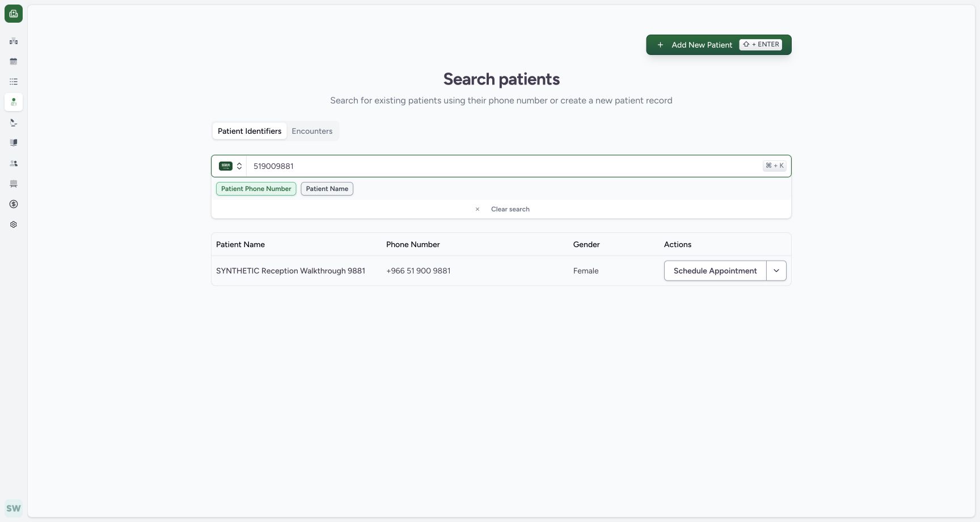Screen dimensions: 980x522
Task: Expand the Schedule Appointment chevron dropdown
Action: 776,271
